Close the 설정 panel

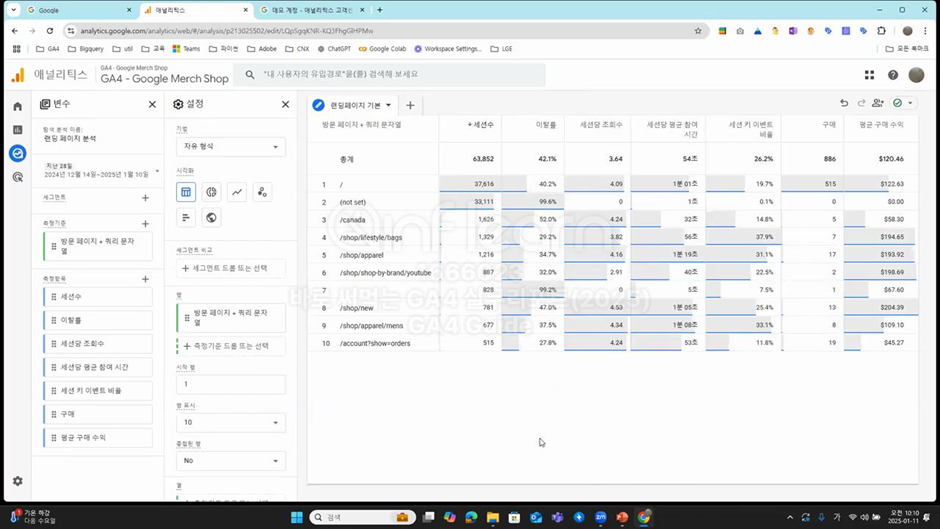point(285,104)
